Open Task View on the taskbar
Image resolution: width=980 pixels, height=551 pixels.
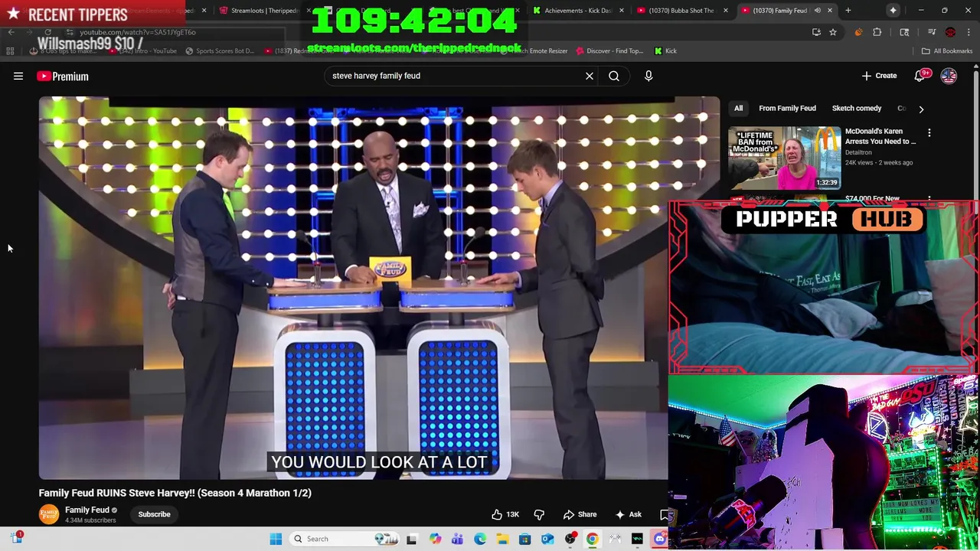(411, 539)
